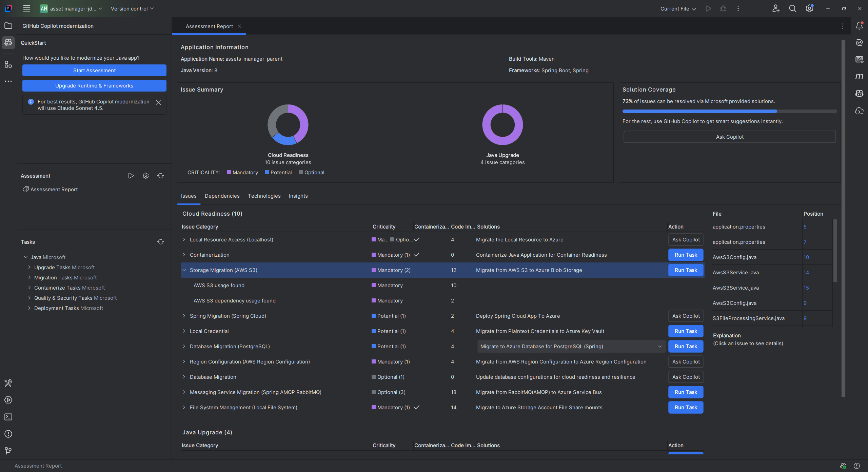Switch to the Dependencies tab
Viewport: 868px width, 472px height.
pos(222,196)
